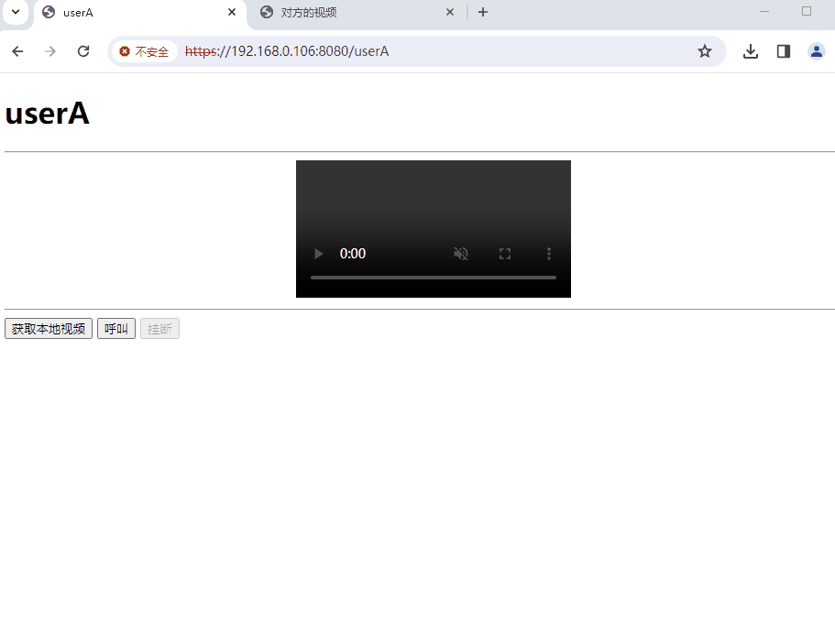
Task: Switch to the 对方的视频 tab
Action: (x=357, y=12)
